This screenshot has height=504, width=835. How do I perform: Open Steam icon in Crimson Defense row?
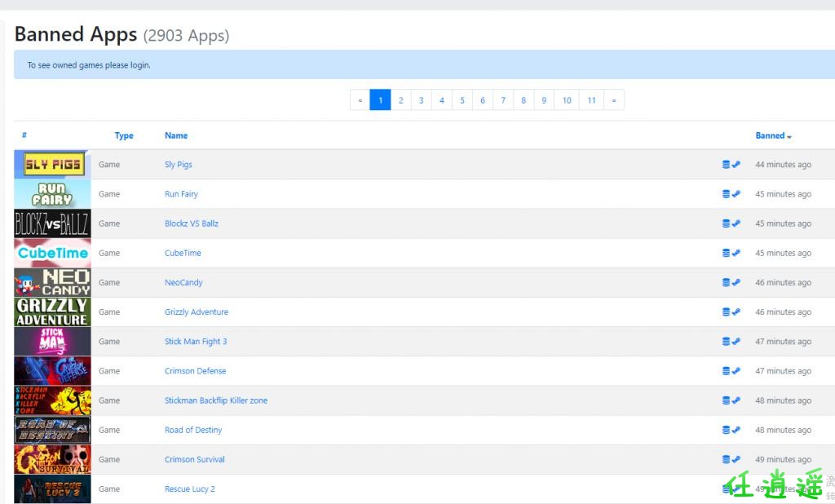pos(736,371)
